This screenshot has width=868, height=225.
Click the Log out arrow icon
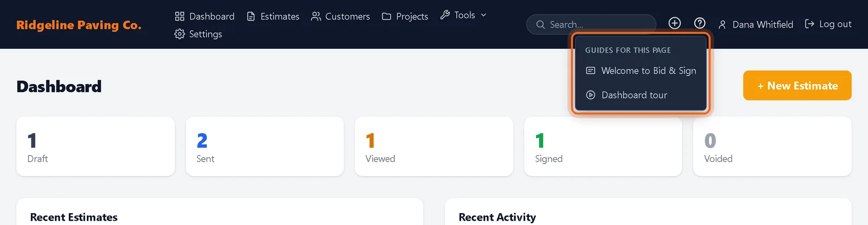pos(809,24)
